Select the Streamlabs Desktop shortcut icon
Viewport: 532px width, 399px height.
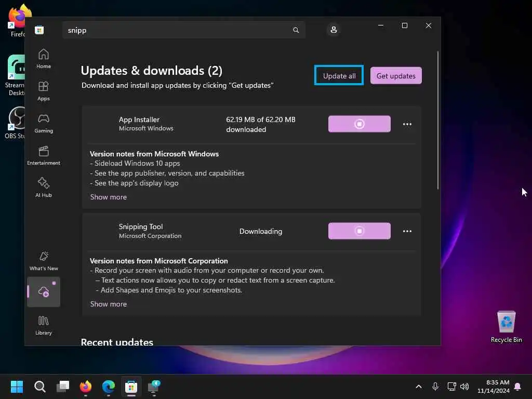click(x=14, y=75)
